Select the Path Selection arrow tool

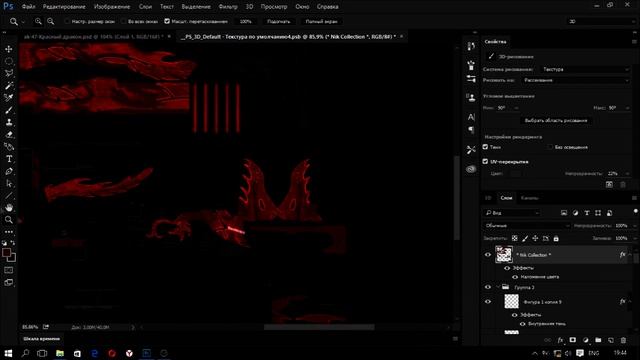(x=9, y=184)
